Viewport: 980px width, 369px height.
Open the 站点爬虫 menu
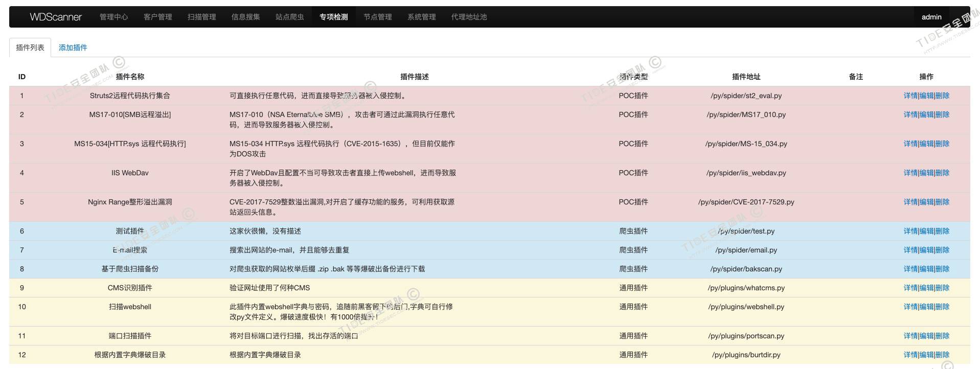[x=289, y=17]
